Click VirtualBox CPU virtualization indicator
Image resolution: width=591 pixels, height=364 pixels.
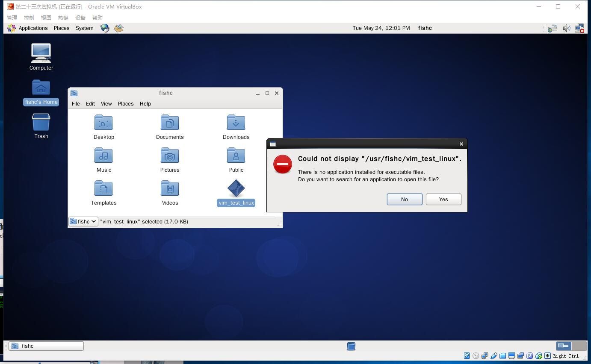[x=529, y=355]
